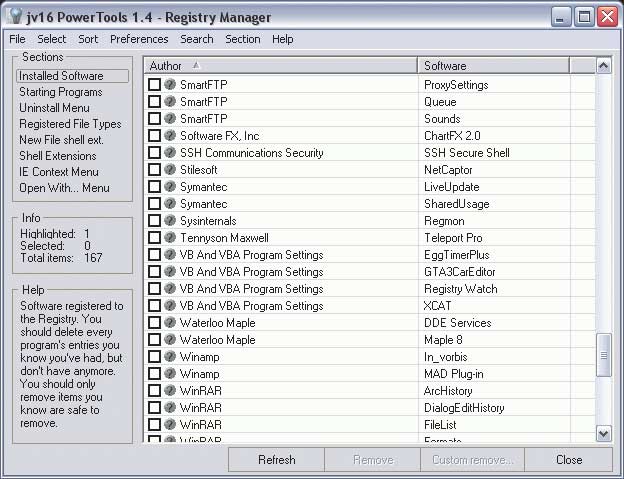Open the Preferences menu

click(139, 39)
